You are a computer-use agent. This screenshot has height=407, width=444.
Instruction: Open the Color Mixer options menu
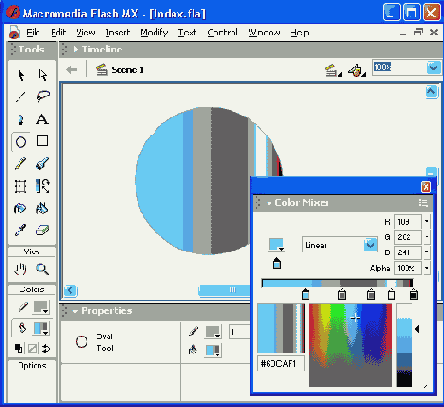[x=423, y=203]
